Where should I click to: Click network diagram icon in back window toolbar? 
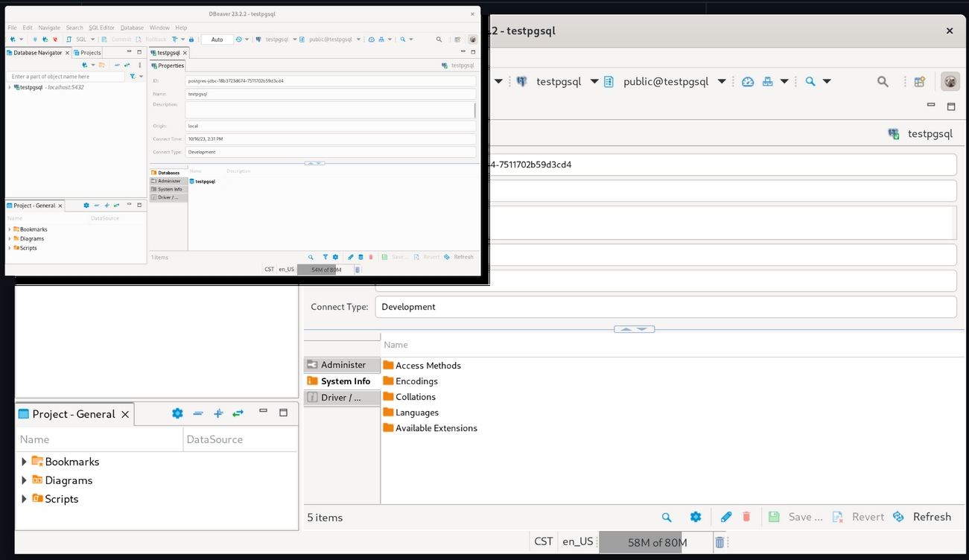768,82
